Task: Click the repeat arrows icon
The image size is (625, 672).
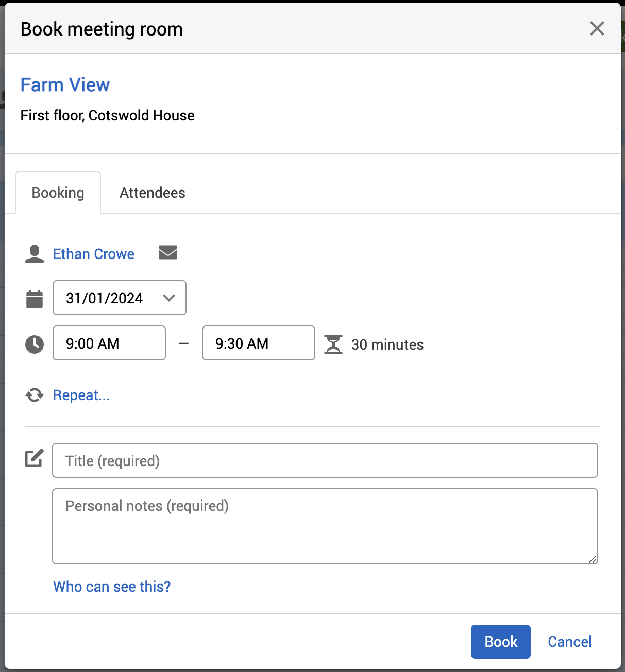Action: point(35,395)
